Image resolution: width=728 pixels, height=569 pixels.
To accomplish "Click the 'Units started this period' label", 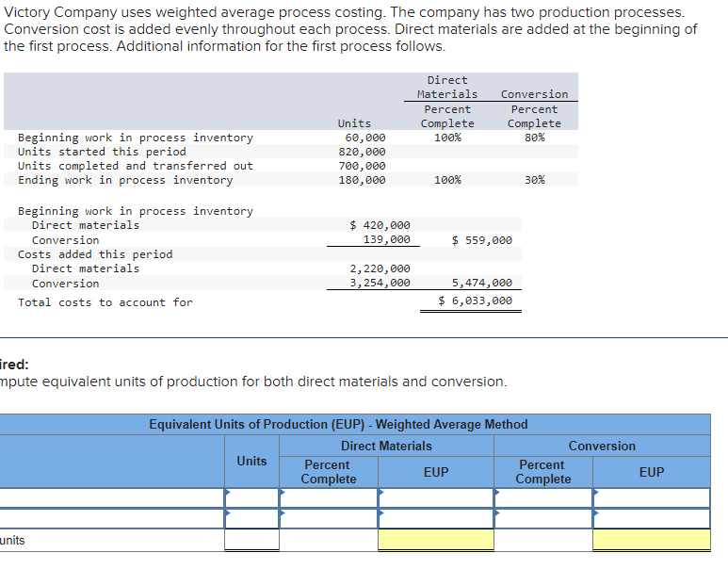I will [102, 152].
